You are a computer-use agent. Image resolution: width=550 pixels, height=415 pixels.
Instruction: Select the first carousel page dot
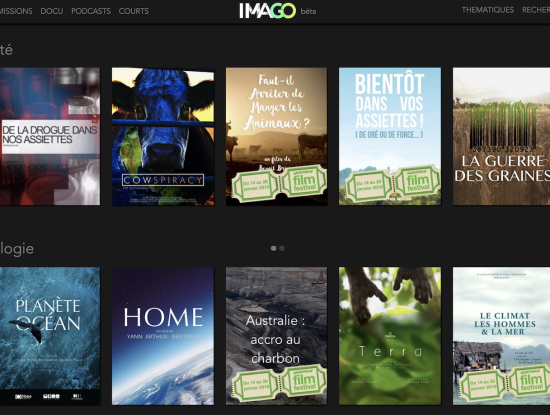pyautogui.click(x=274, y=248)
